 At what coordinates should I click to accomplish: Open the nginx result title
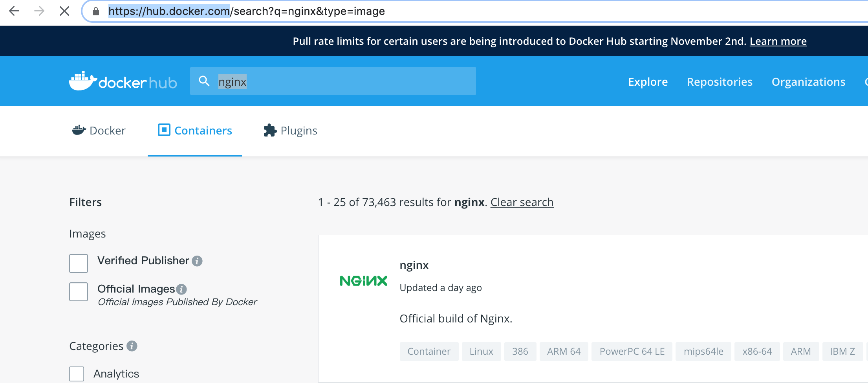point(414,265)
